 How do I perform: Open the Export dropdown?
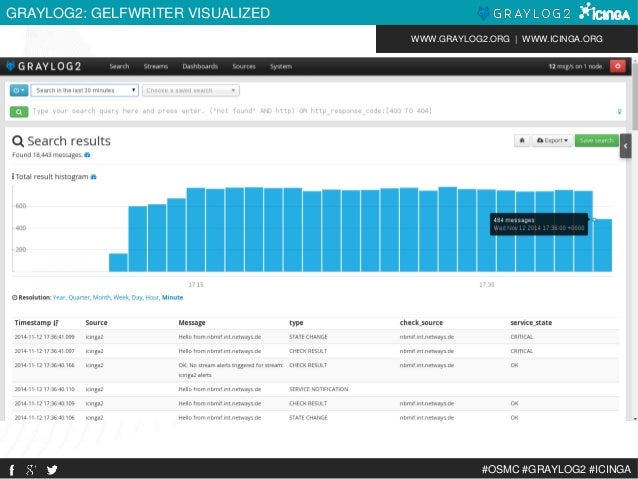point(552,140)
